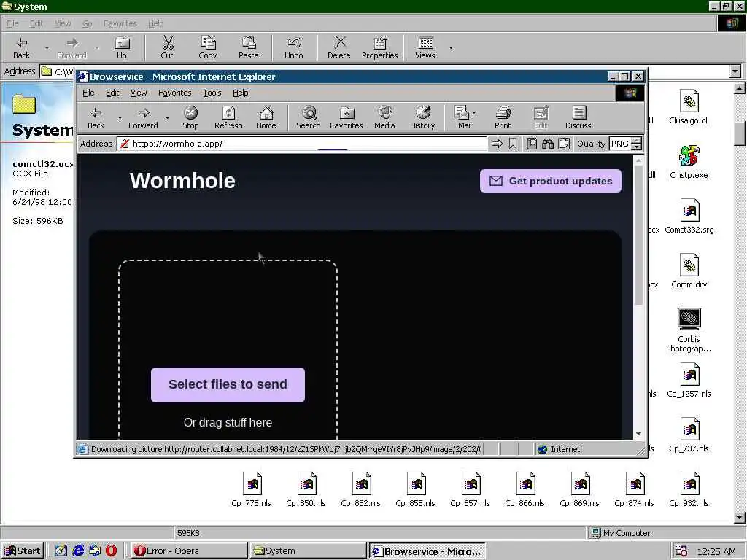Click the IE page vertical scrollbar thumb
This screenshot has height=560, width=747.
coord(638,236)
